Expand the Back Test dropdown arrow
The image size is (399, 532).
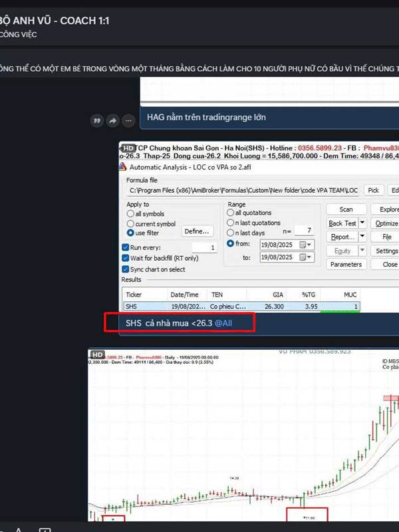362,223
